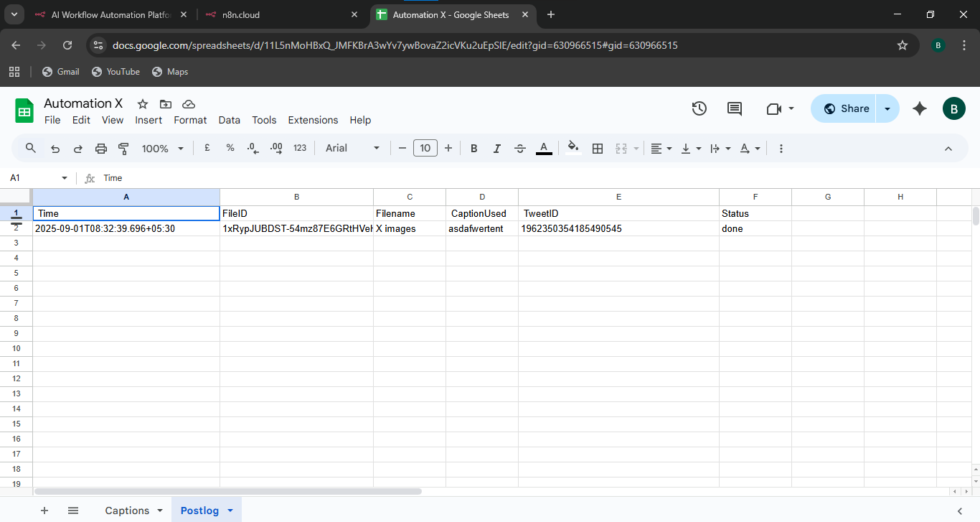Switch to the Captions sheet tab
This screenshot has width=980, height=522.
pyautogui.click(x=127, y=510)
